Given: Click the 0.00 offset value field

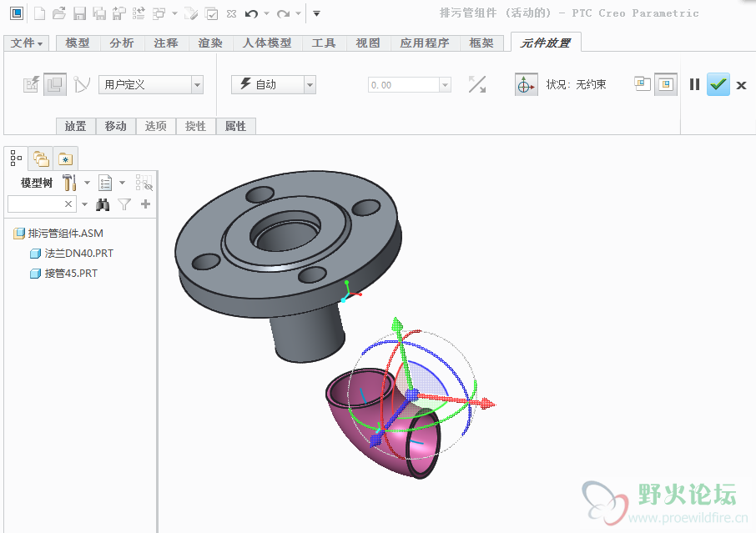Looking at the screenshot, I should [404, 85].
